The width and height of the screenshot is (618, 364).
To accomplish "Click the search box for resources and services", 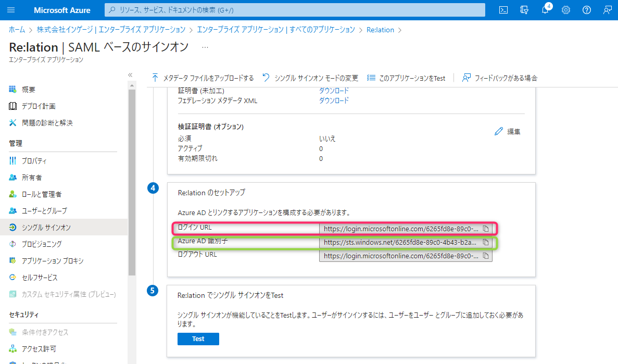I will pyautogui.click(x=295, y=10).
